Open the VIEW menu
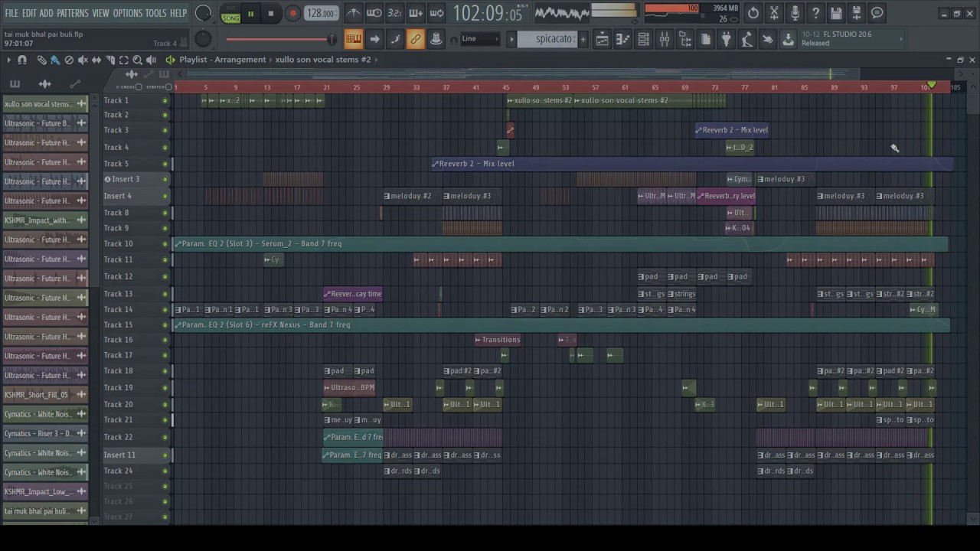The image size is (980, 551). coord(101,13)
